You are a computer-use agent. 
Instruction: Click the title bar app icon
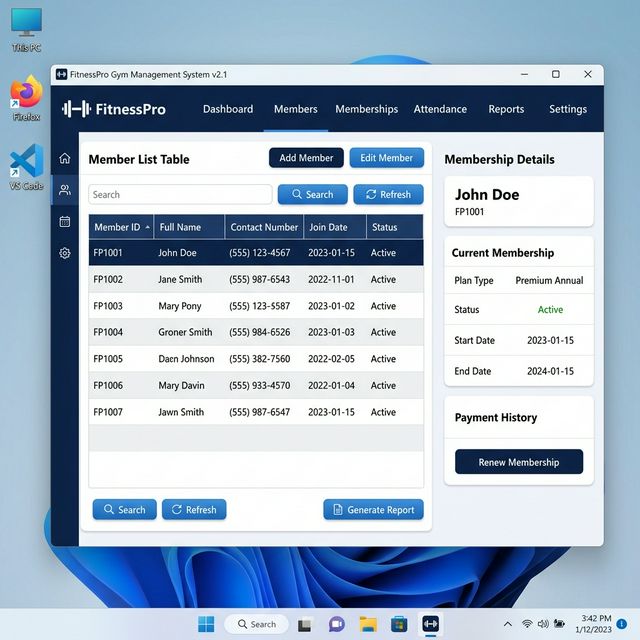[61, 74]
